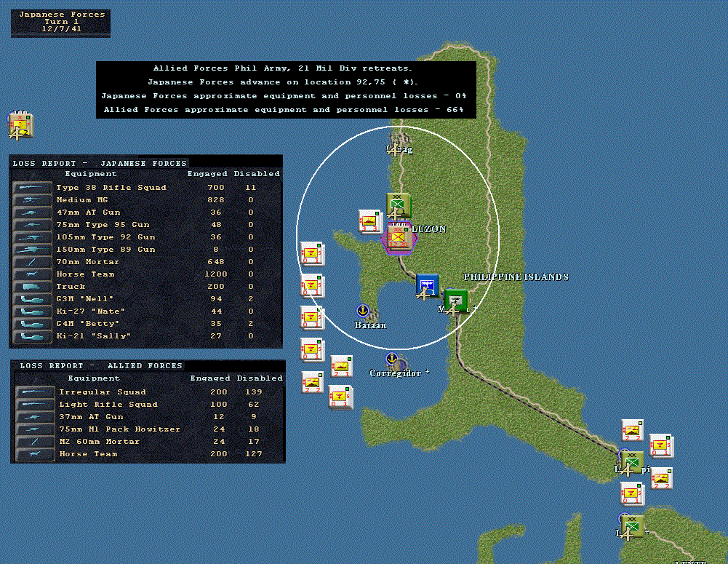The width and height of the screenshot is (728, 564).
Task: Click the 75mm M1 Pack Howitzer icon
Action: 36,429
